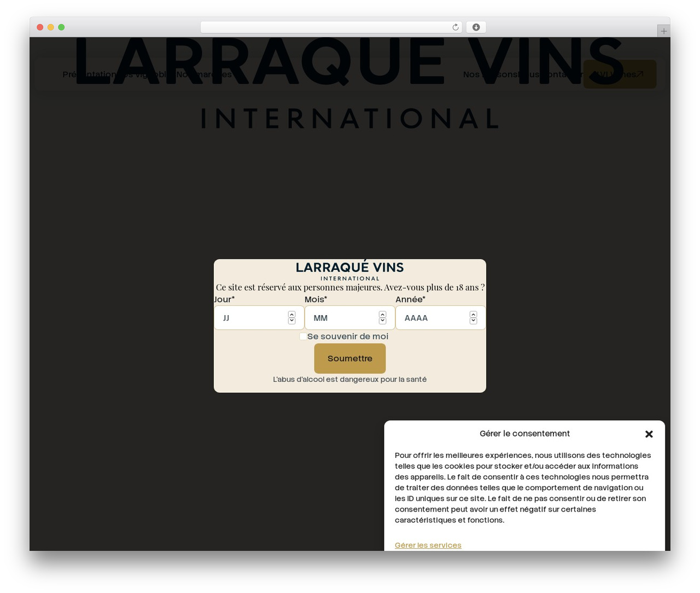Screen dimensions: 700x593
Task: Open a new tab with plus button
Action: click(x=663, y=31)
